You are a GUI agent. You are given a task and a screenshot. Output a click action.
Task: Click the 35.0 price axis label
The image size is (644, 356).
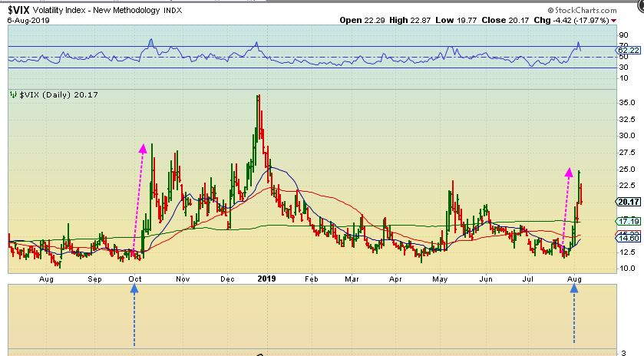[626, 102]
